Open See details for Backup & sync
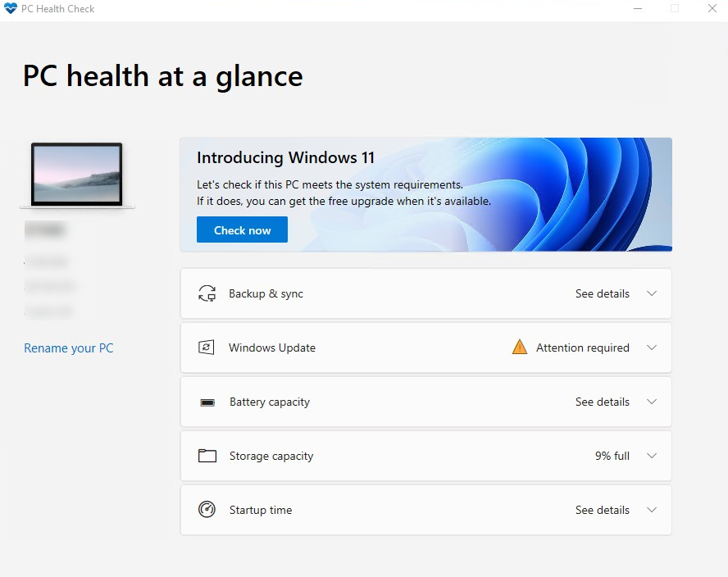 point(603,294)
